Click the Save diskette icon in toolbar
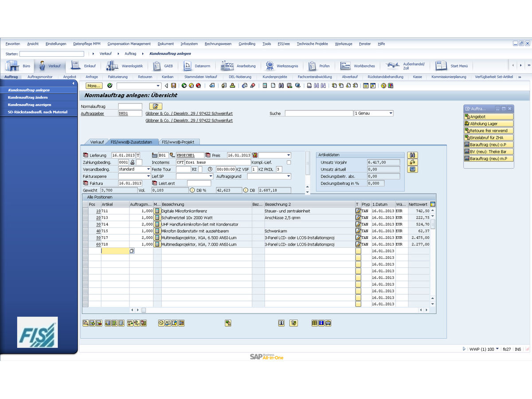This screenshot has width=532, height=399. click(173, 86)
